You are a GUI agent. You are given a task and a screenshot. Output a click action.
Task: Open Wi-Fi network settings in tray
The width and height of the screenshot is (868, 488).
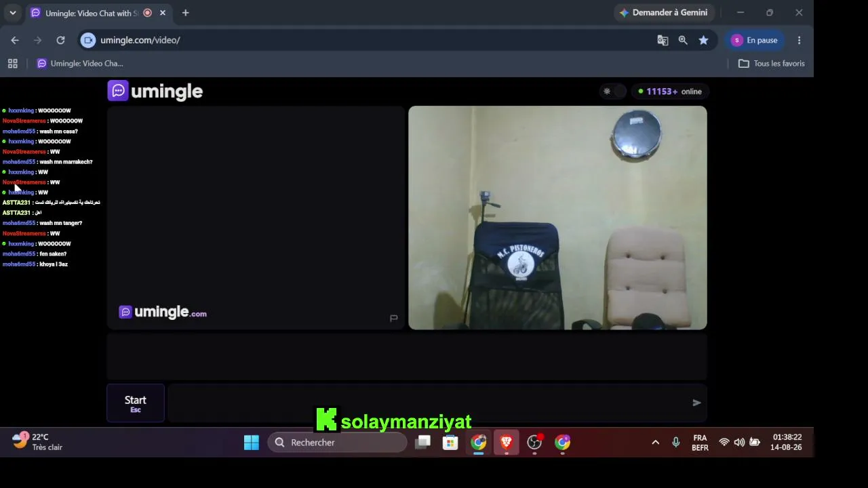pos(724,443)
